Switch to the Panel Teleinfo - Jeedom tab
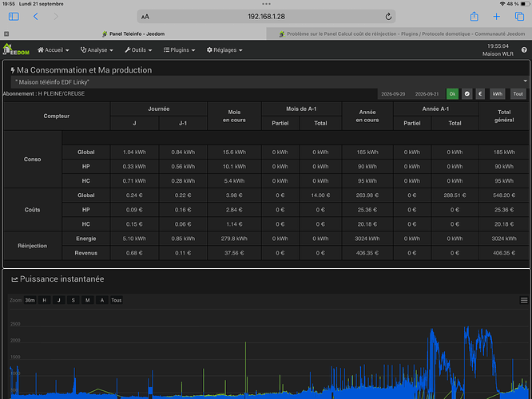The width and height of the screenshot is (532, 399). (133, 34)
